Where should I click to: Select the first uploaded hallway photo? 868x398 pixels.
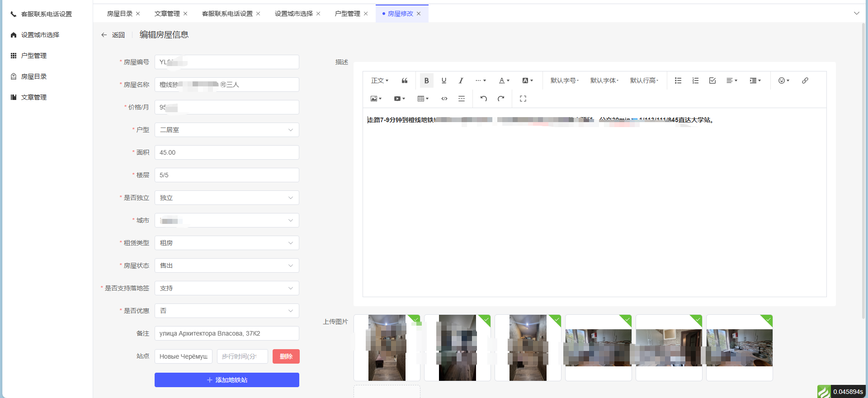(387, 348)
